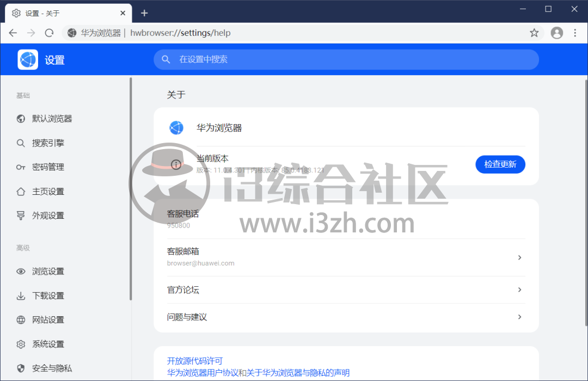Click the 密码管理 key icon
The image size is (588, 381).
(21, 167)
